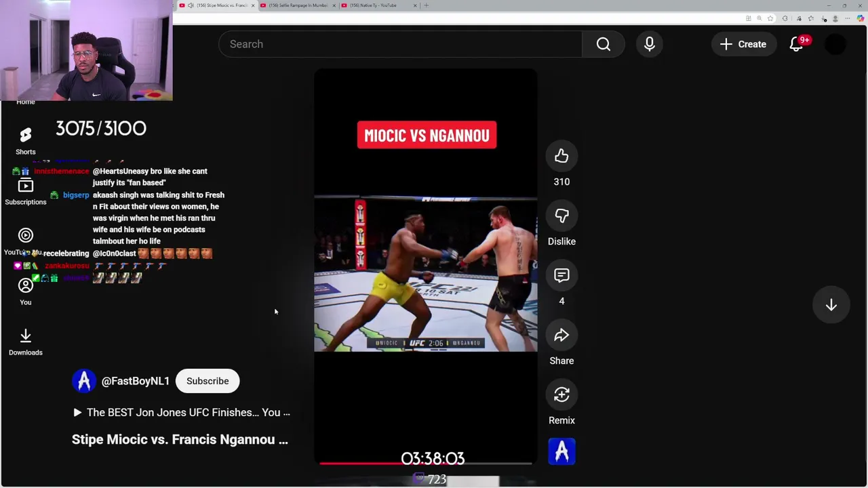Close the Selfie Rampage browser tab

click(x=334, y=5)
